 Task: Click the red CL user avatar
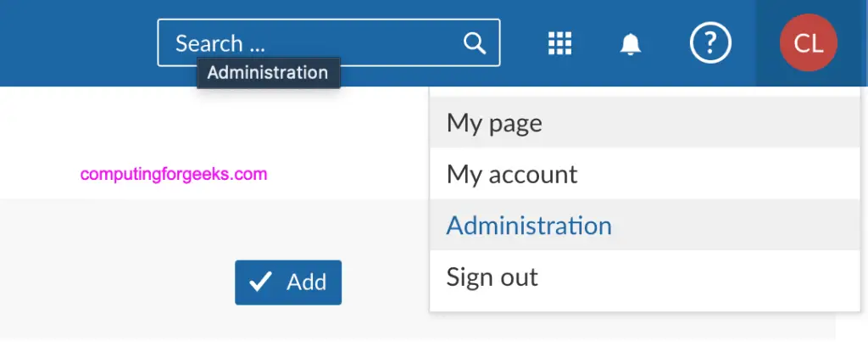coord(808,42)
